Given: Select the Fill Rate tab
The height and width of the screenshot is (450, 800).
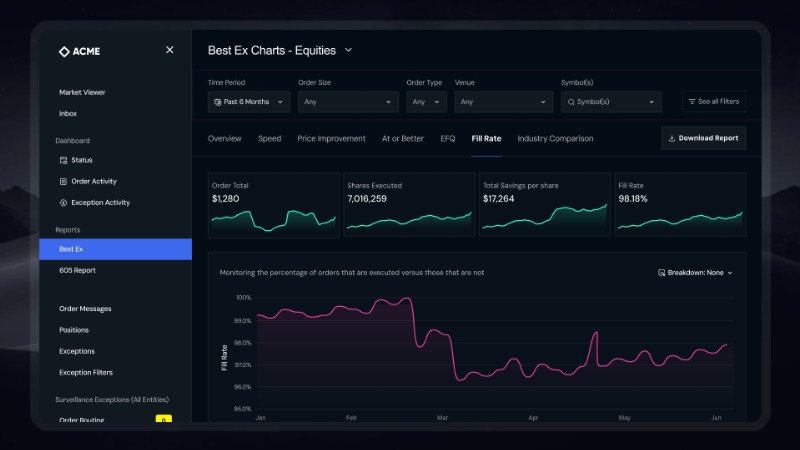Looking at the screenshot, I should (x=486, y=139).
